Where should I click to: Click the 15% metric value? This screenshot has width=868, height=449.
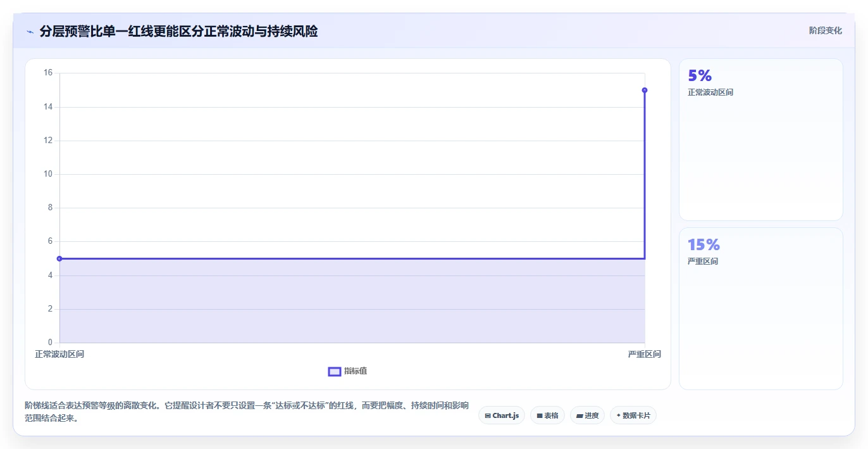click(704, 244)
